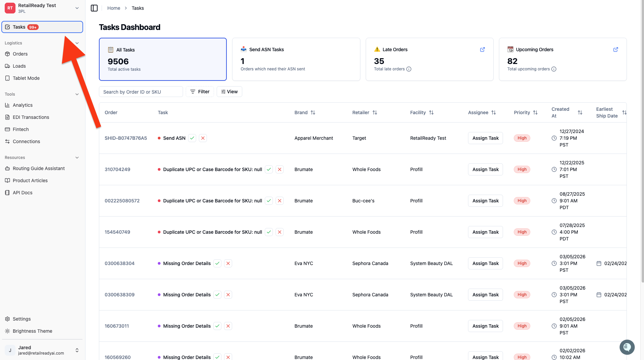Click the page vertical scrollbar

[x=642, y=141]
